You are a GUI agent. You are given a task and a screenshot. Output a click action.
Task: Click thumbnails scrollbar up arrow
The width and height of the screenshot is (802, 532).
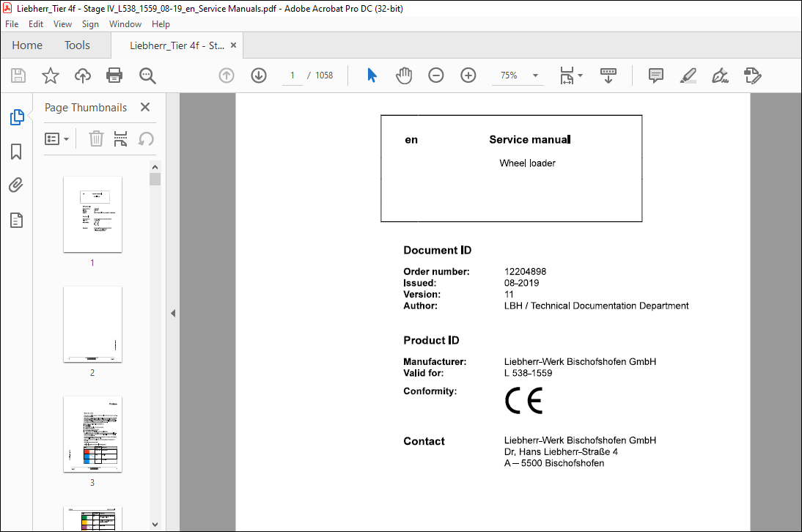(x=155, y=167)
